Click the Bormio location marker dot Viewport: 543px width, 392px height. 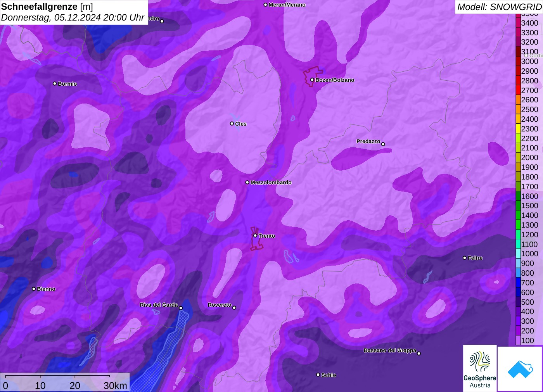(x=55, y=84)
